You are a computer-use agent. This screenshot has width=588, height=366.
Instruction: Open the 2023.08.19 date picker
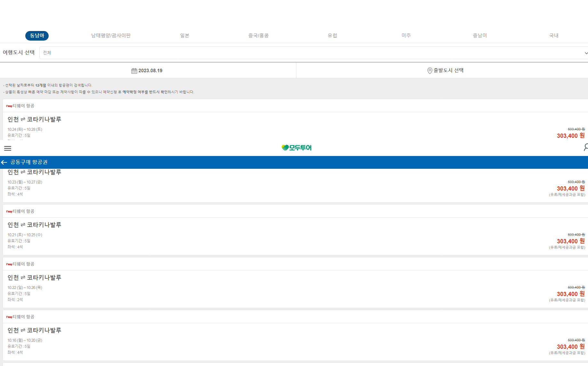tap(148, 70)
